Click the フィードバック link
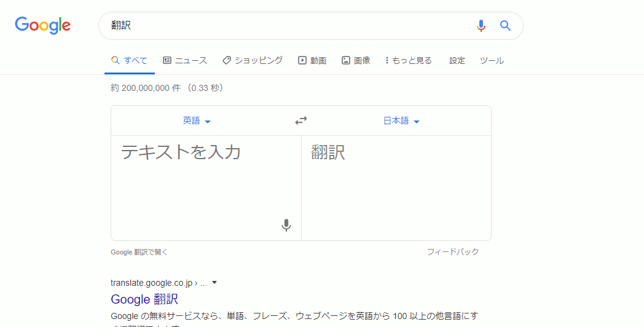The image size is (644, 327). click(x=453, y=252)
